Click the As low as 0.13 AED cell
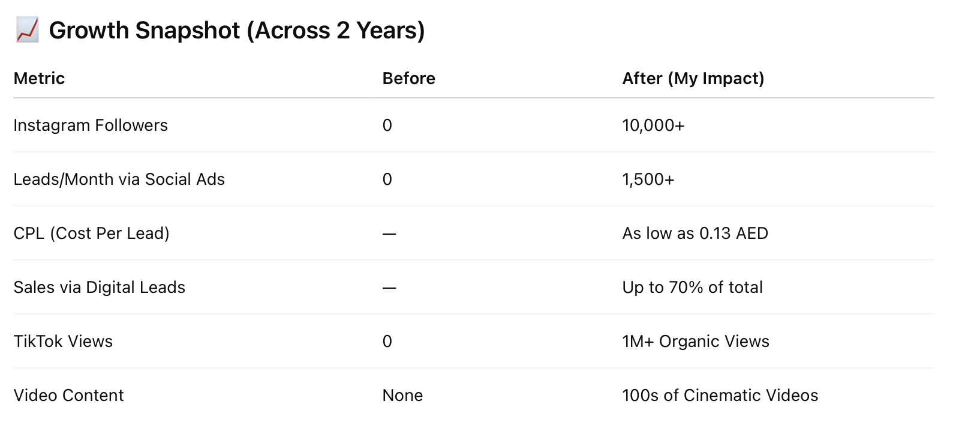 pos(695,234)
